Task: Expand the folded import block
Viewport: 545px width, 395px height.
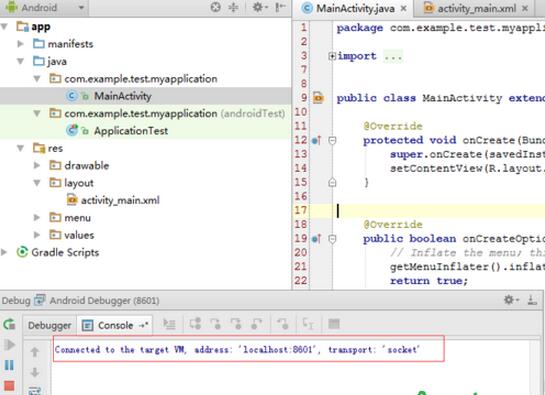Action: pos(332,56)
